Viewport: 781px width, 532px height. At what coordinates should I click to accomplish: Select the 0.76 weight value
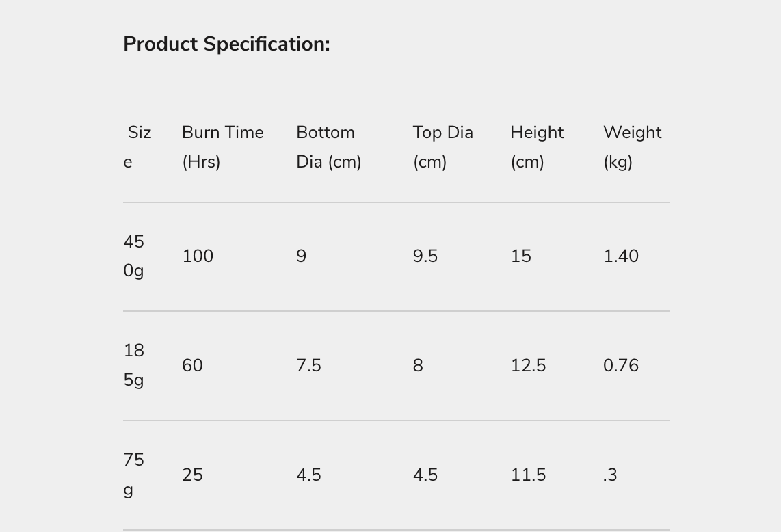621,366
